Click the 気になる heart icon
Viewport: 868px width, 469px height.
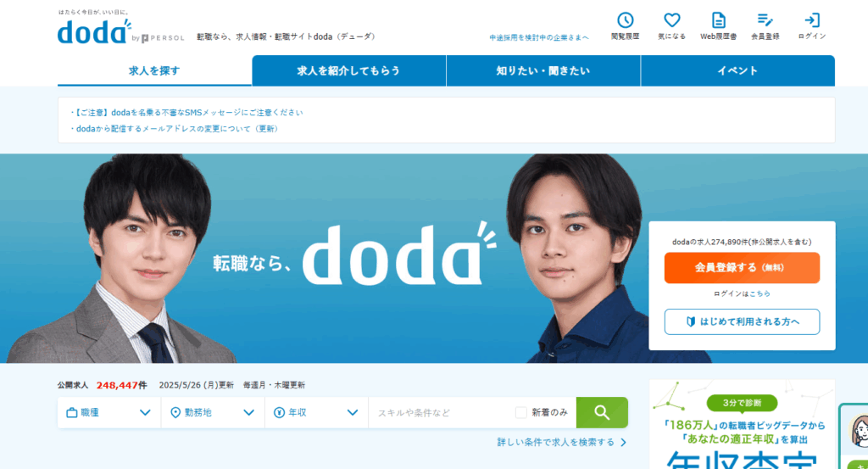pos(671,20)
